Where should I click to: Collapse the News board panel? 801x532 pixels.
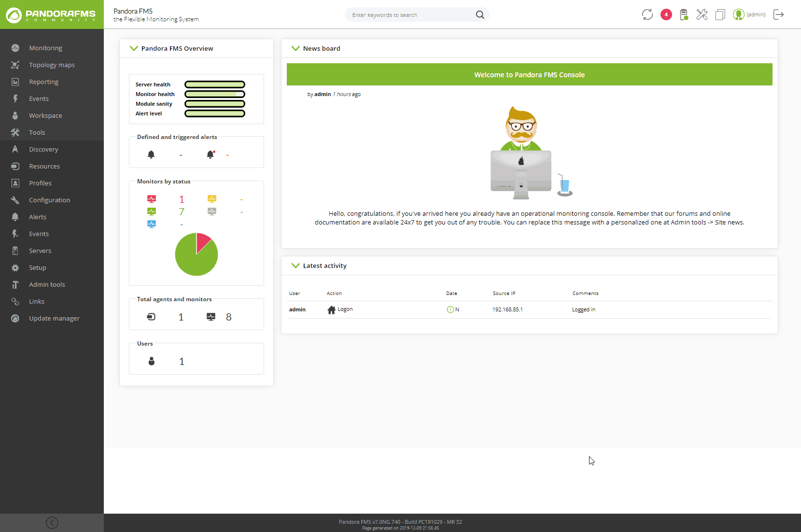point(295,48)
